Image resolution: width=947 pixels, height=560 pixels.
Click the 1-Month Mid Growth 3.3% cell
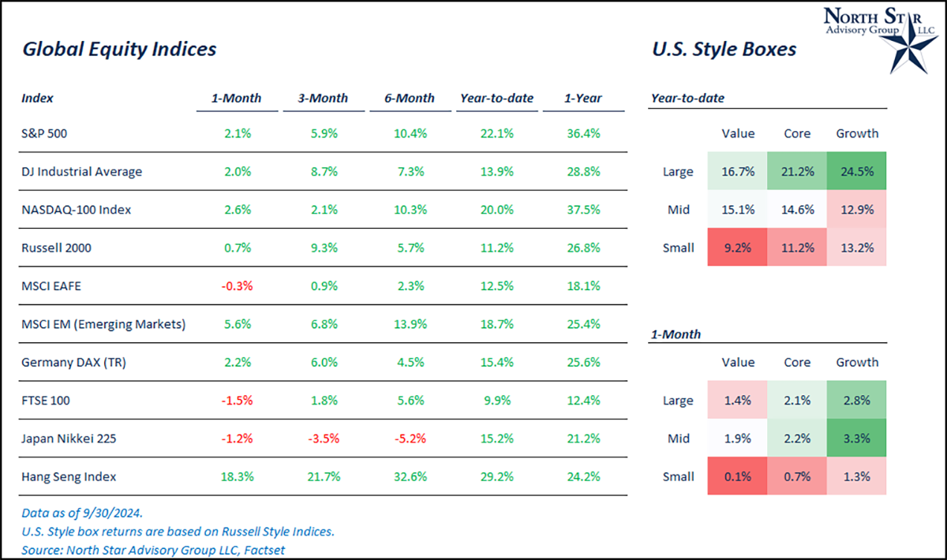[x=857, y=439]
